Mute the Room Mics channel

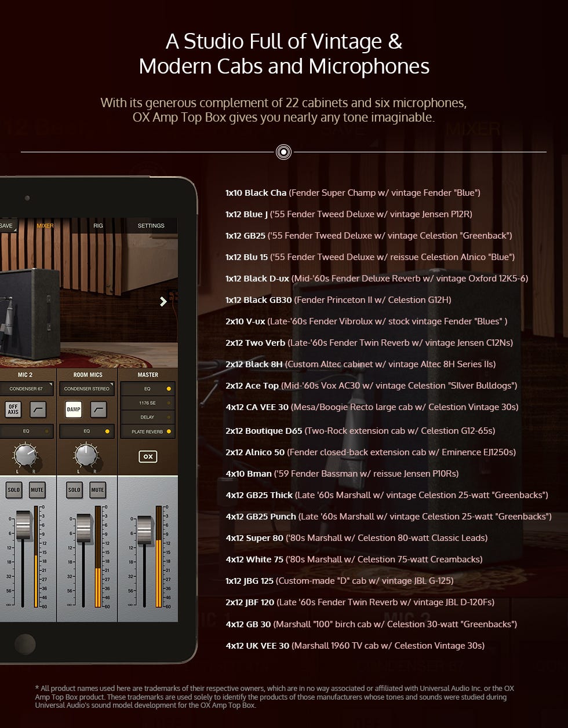[x=97, y=490]
